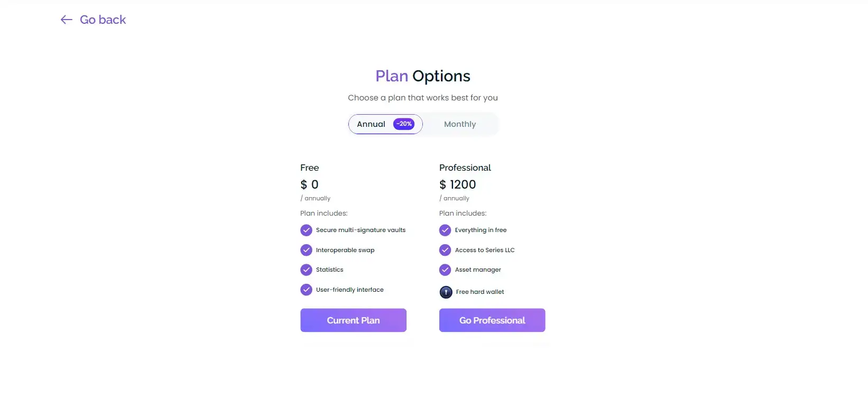Click the Free hard wallet info icon
868x398 pixels.
pyautogui.click(x=446, y=292)
